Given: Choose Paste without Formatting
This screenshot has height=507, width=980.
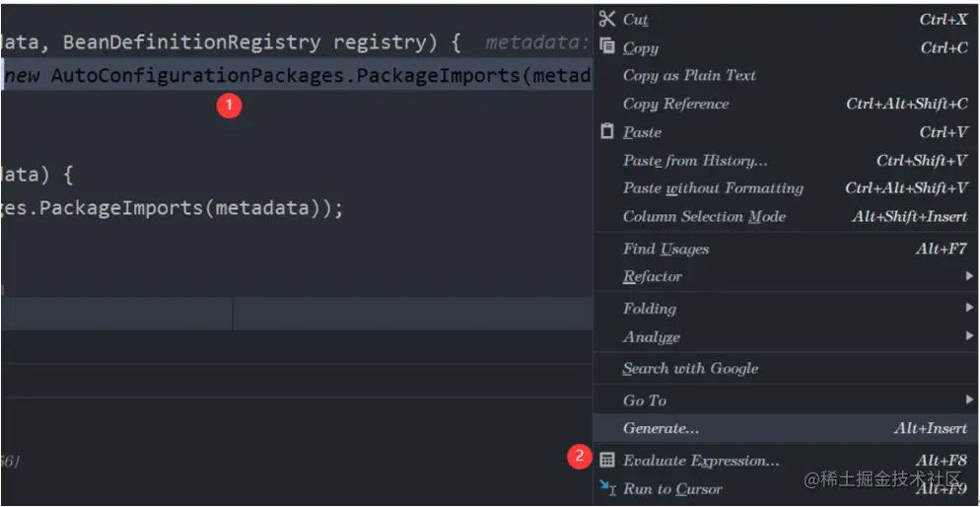Looking at the screenshot, I should click(713, 188).
